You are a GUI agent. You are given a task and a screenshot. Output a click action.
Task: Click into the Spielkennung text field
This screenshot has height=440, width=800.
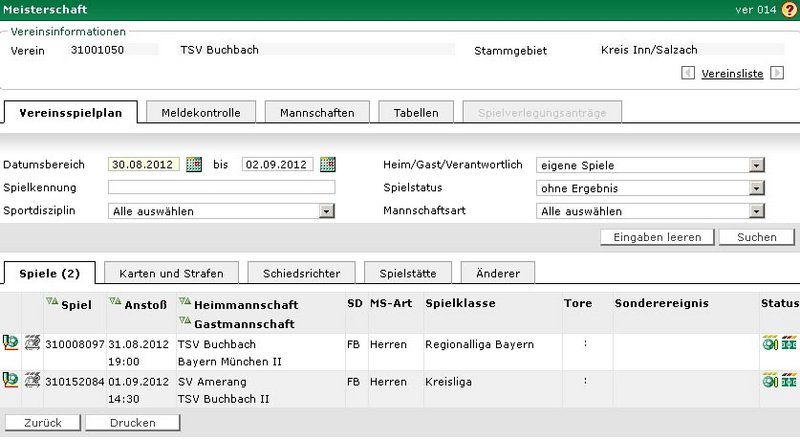coord(221,187)
